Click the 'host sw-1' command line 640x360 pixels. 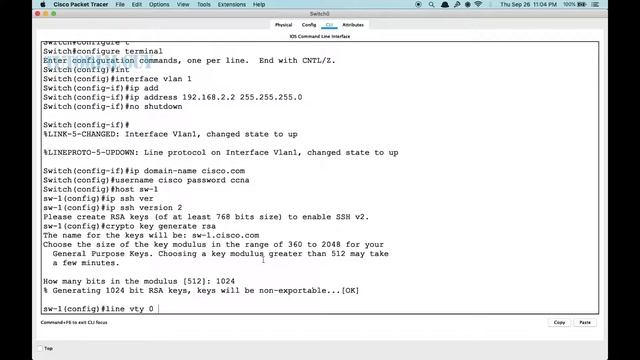click(x=100, y=189)
